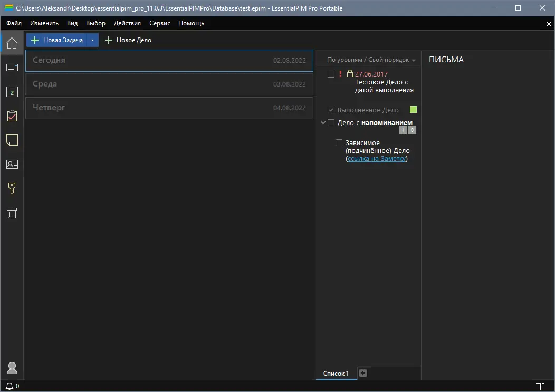The height and width of the screenshot is (392, 555).
Task: Open the Mail module in sidebar
Action: [12, 68]
